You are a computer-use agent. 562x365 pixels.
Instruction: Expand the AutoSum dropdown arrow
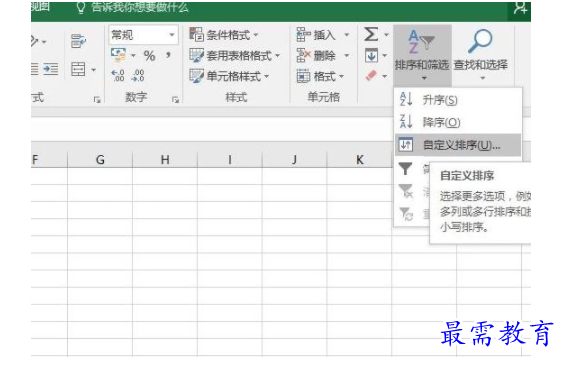tap(386, 35)
